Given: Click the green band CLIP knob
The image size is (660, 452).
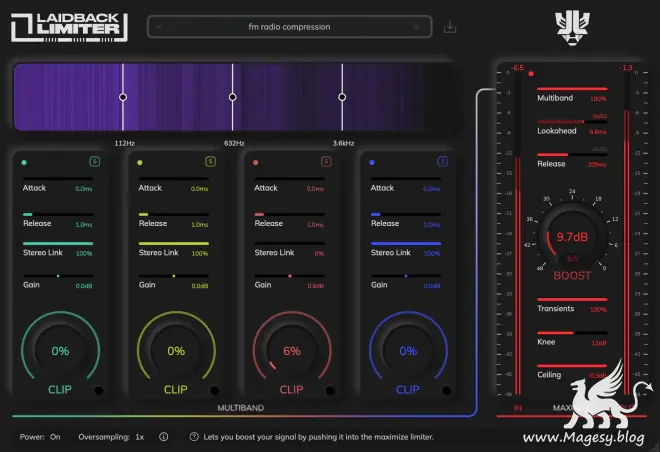Looking at the screenshot, I should pos(60,350).
